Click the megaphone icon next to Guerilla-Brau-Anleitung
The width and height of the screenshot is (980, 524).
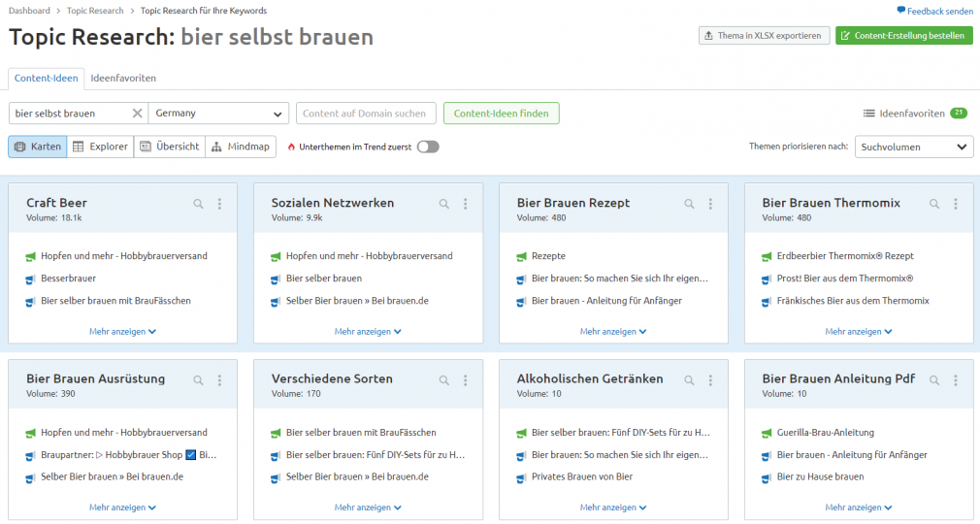(x=767, y=433)
